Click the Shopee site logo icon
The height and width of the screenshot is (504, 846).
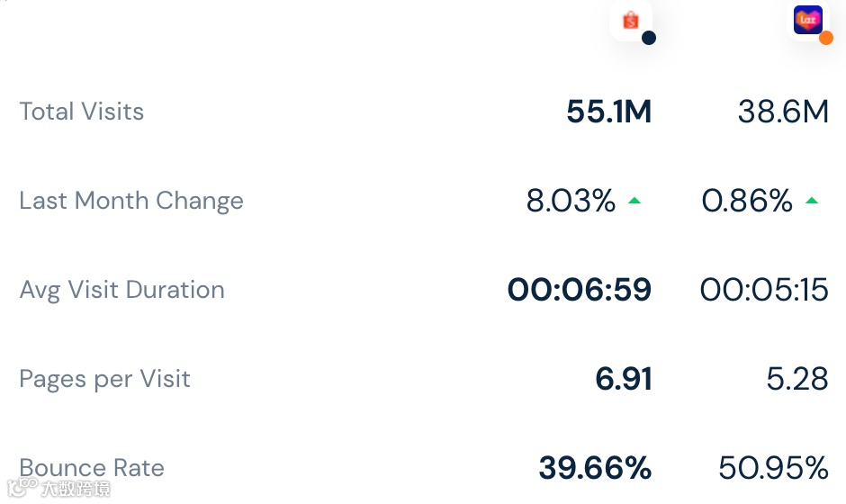click(630, 21)
